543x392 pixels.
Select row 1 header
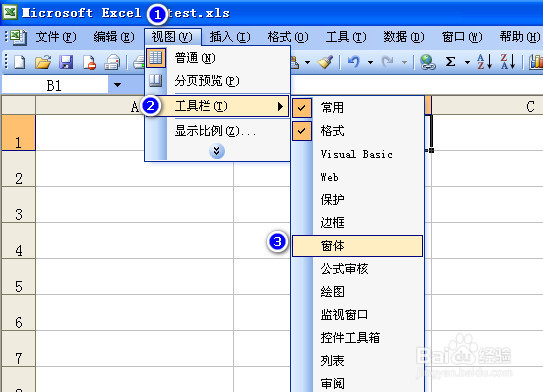point(18,133)
